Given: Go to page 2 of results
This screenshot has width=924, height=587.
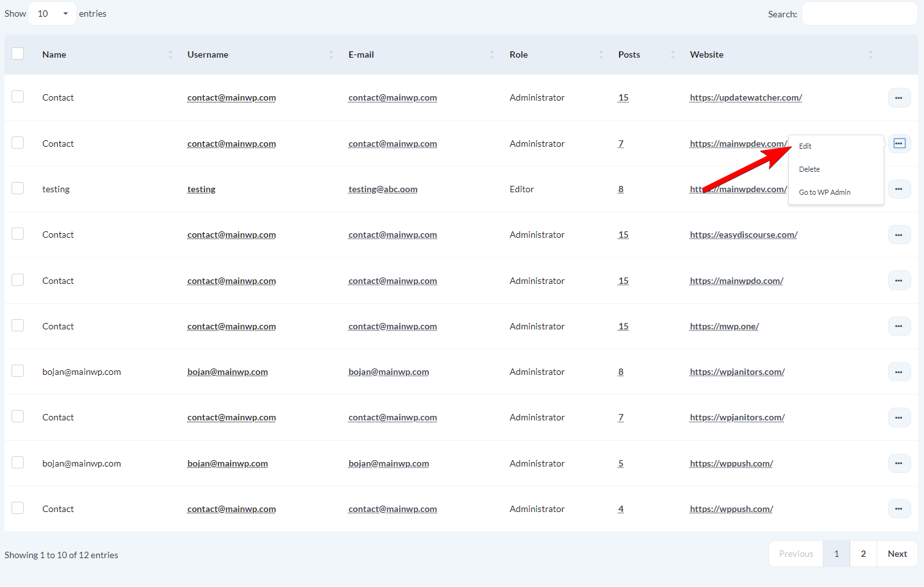Looking at the screenshot, I should 863,553.
